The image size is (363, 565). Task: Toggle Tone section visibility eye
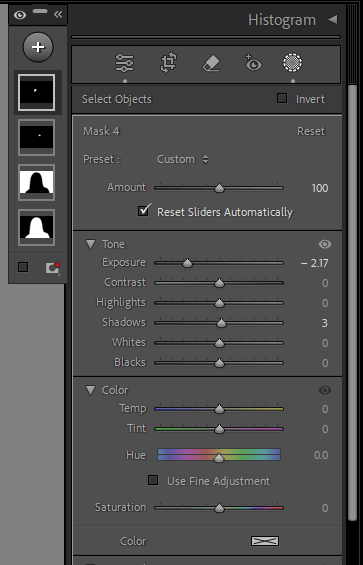pyautogui.click(x=325, y=244)
